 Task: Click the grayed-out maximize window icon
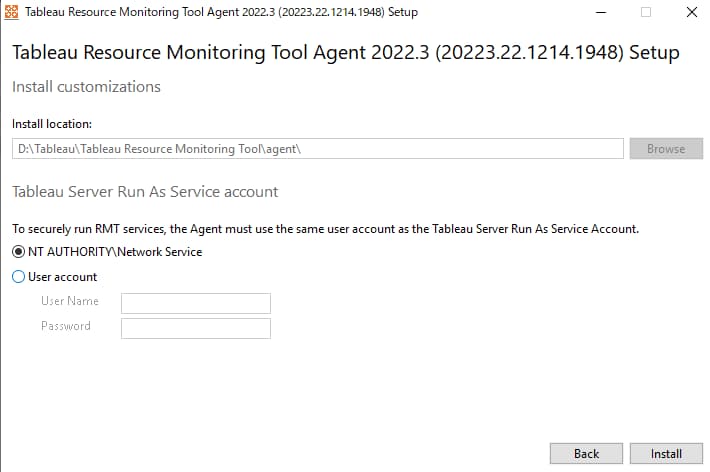tap(646, 12)
